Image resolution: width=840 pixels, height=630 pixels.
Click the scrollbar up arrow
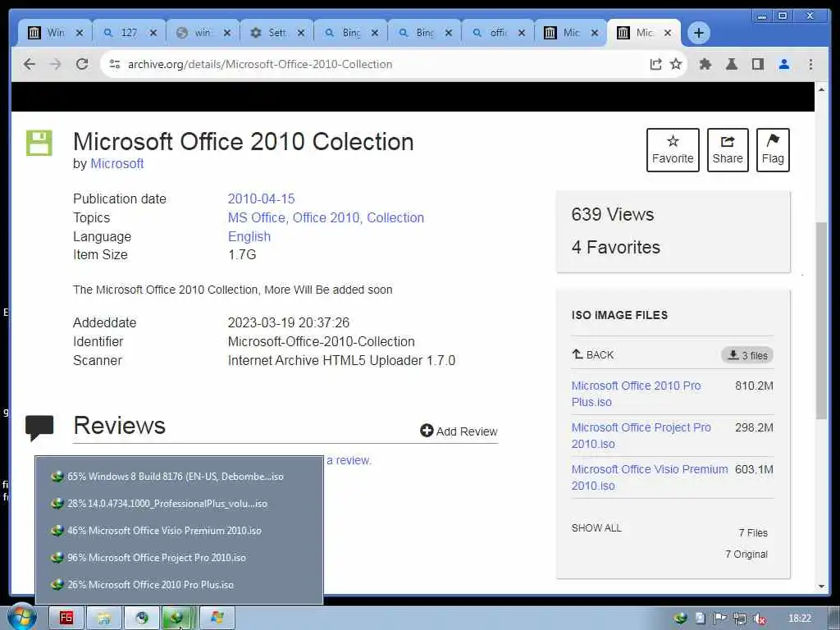click(x=821, y=89)
